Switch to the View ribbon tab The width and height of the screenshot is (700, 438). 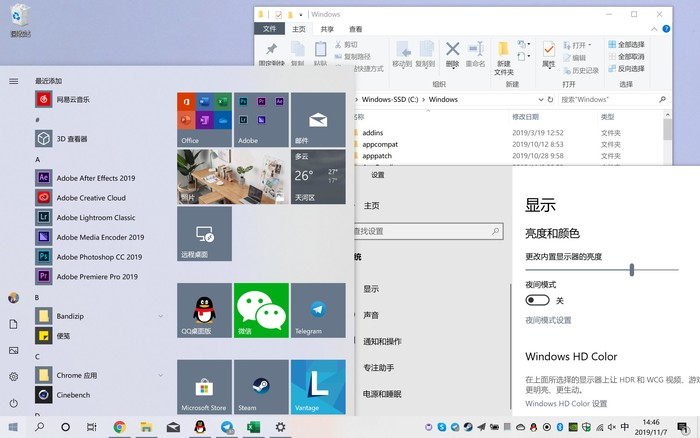click(355, 29)
